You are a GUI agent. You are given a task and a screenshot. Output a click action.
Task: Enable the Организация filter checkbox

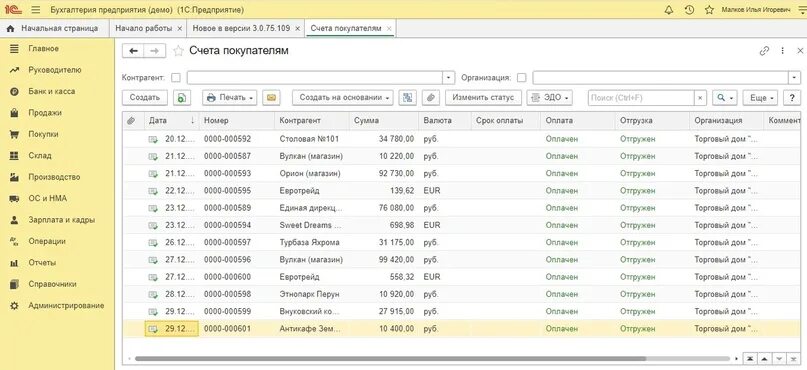pyautogui.click(x=521, y=78)
